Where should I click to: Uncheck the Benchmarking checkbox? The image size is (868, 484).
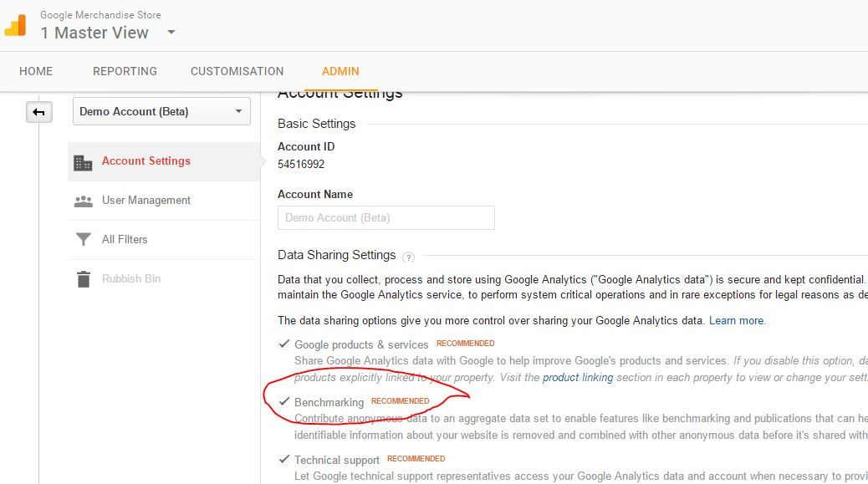[284, 401]
